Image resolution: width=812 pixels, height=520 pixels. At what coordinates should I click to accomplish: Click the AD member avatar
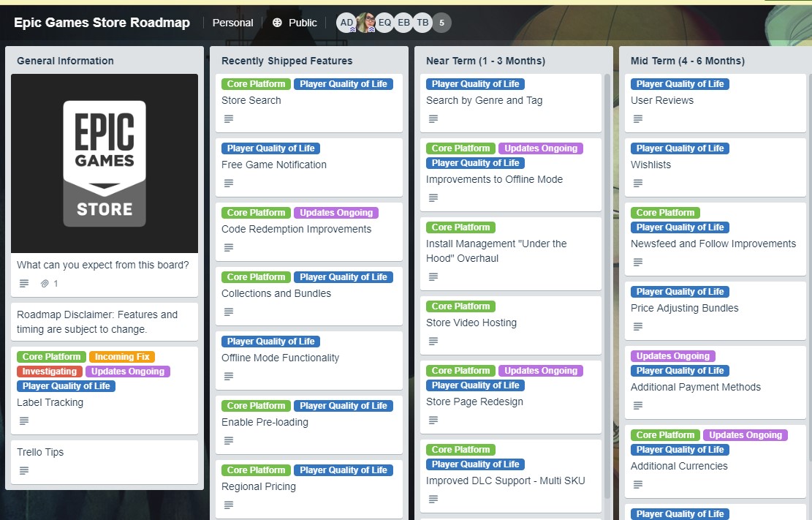point(346,23)
